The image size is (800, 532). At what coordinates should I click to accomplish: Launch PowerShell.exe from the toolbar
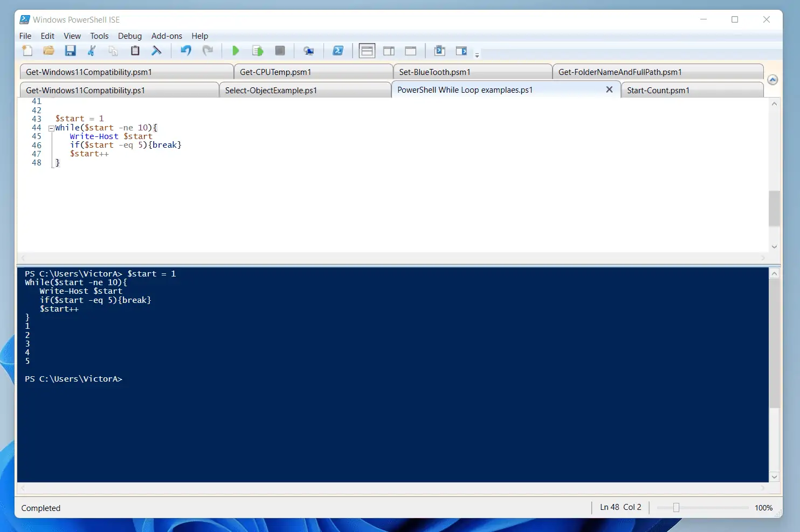[x=338, y=51]
